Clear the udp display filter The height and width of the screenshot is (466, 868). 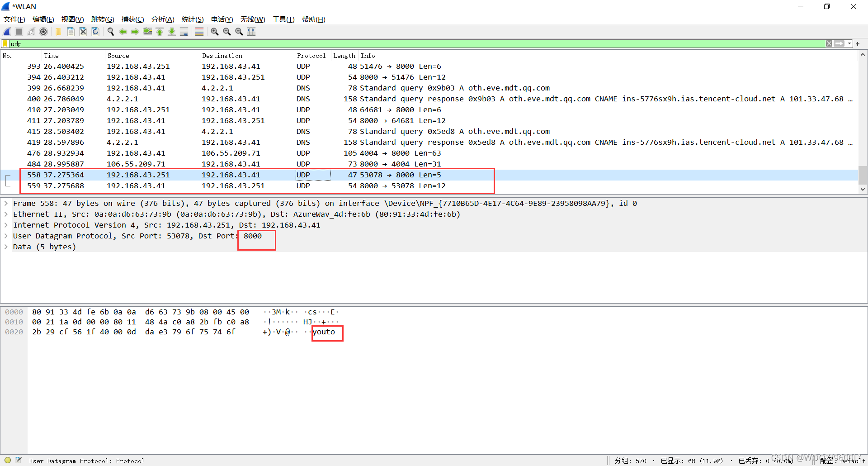[x=829, y=43]
